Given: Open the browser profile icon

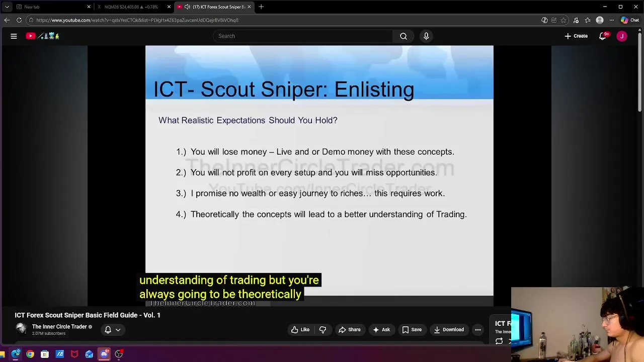Looking at the screenshot, I should [x=600, y=20].
